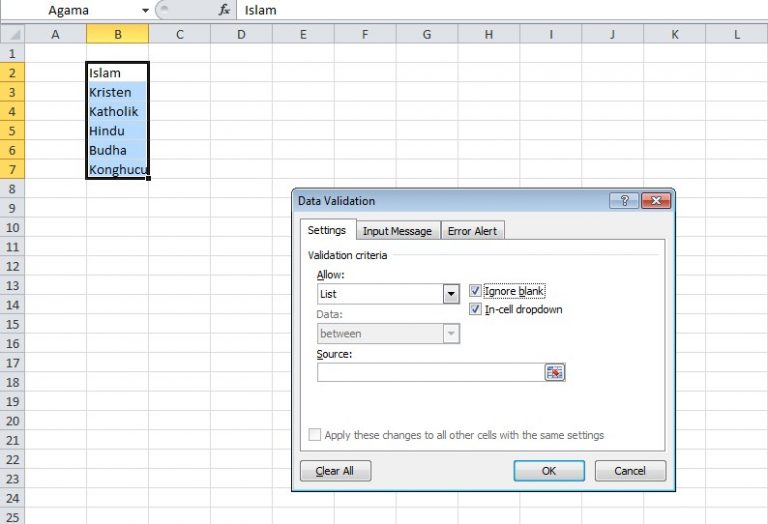
Task: Click the fx insert function icon
Action: point(224,10)
